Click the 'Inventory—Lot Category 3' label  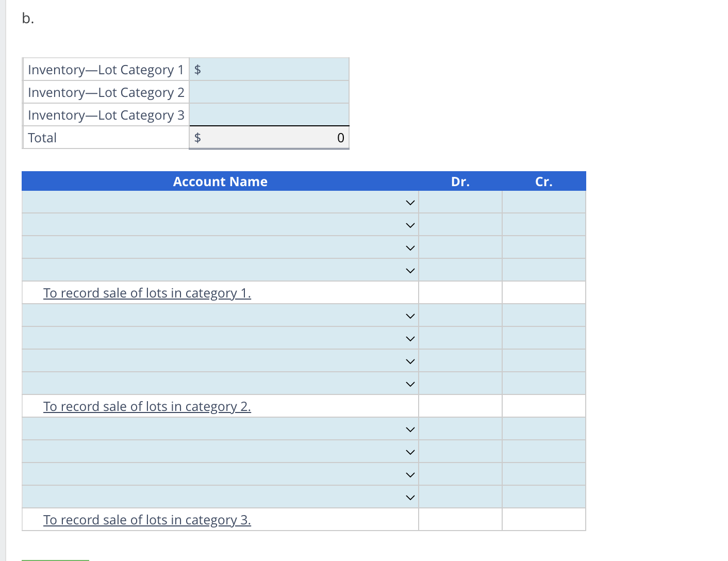pyautogui.click(x=106, y=115)
